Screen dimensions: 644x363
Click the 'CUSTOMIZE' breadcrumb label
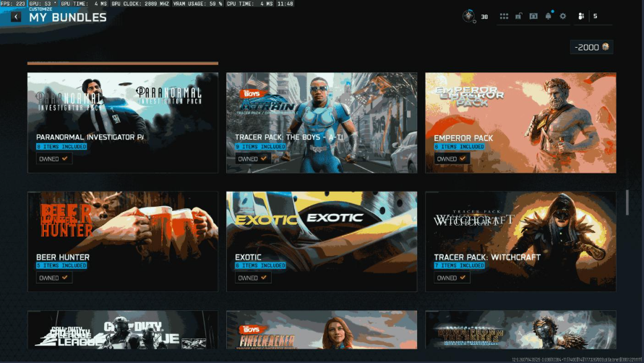pos(40,9)
